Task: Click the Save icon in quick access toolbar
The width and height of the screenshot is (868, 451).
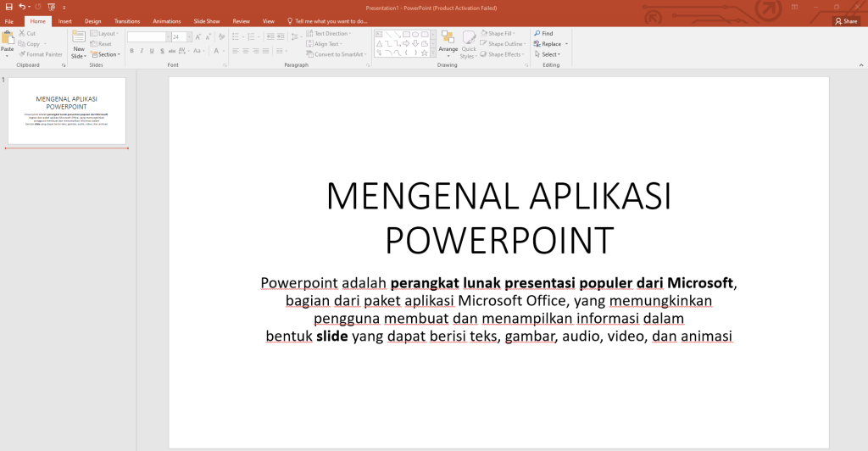Action: pyautogui.click(x=8, y=7)
